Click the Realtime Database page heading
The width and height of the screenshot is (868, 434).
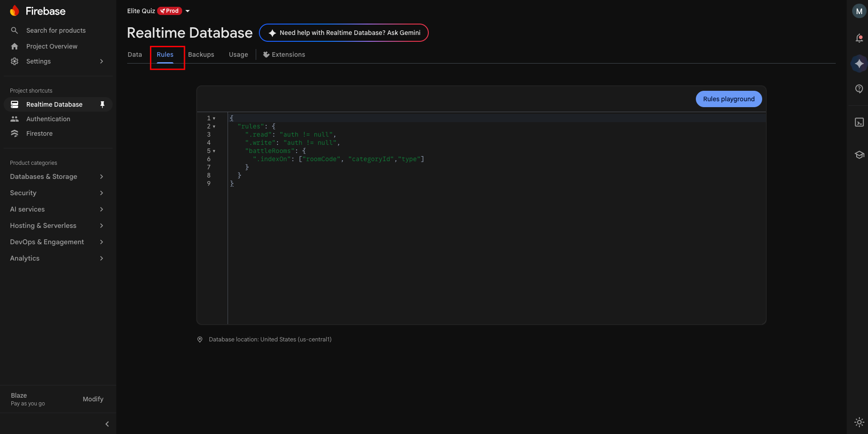(x=190, y=33)
